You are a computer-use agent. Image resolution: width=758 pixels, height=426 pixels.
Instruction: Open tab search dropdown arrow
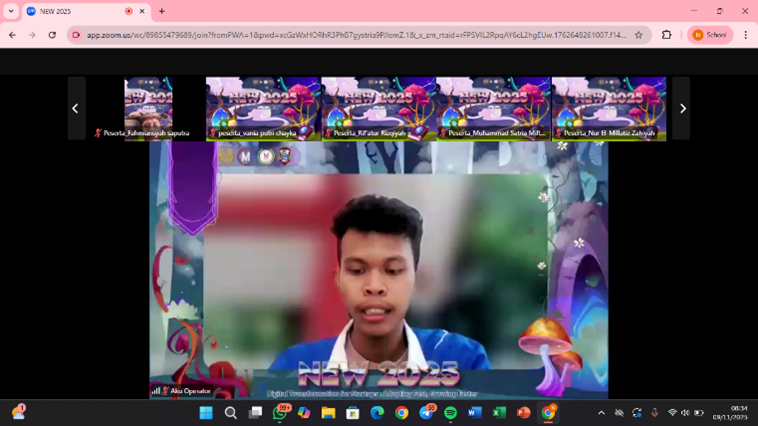point(11,11)
